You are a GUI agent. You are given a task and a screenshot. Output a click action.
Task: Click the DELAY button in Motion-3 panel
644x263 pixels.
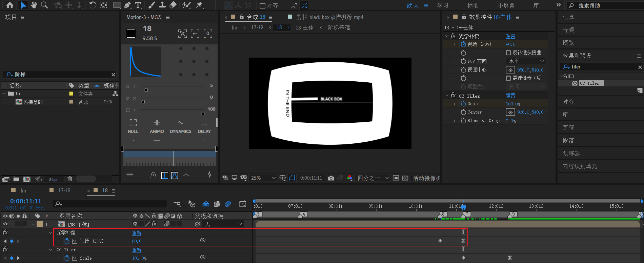(204, 126)
